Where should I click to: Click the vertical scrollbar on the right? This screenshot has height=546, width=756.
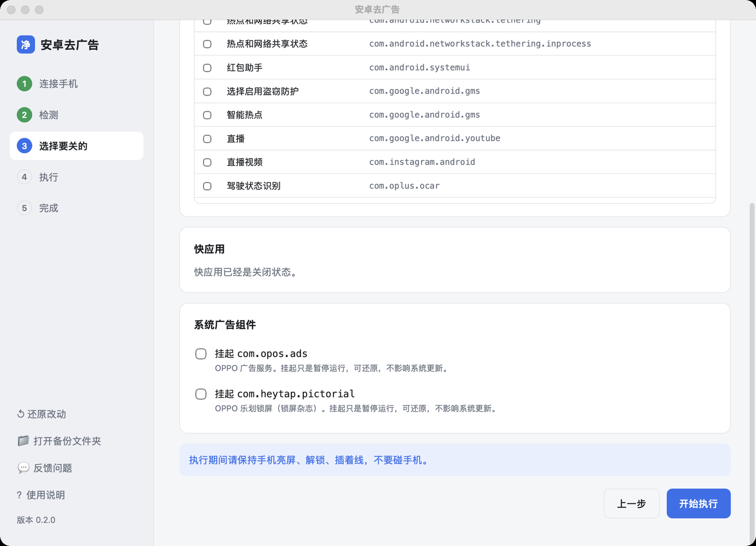(x=752, y=373)
